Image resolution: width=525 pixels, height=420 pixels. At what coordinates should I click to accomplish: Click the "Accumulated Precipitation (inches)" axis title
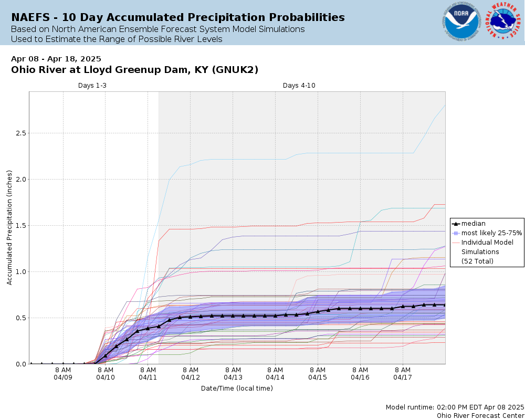coord(9,227)
